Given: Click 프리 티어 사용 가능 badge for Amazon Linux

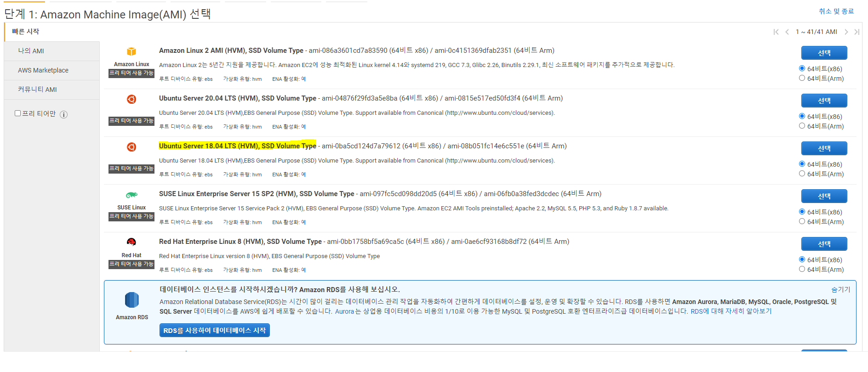Looking at the screenshot, I should 131,73.
